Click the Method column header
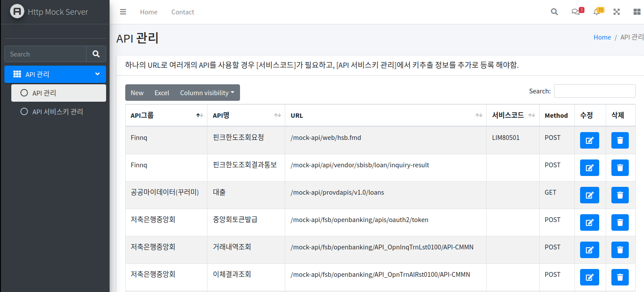 556,116
